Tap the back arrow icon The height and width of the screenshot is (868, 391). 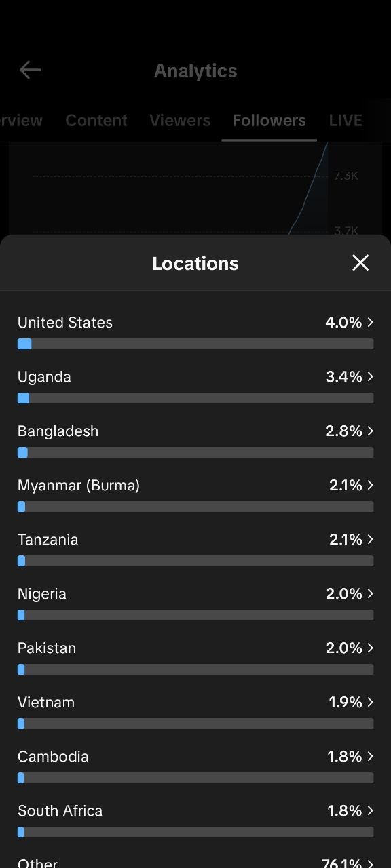pyautogui.click(x=30, y=70)
